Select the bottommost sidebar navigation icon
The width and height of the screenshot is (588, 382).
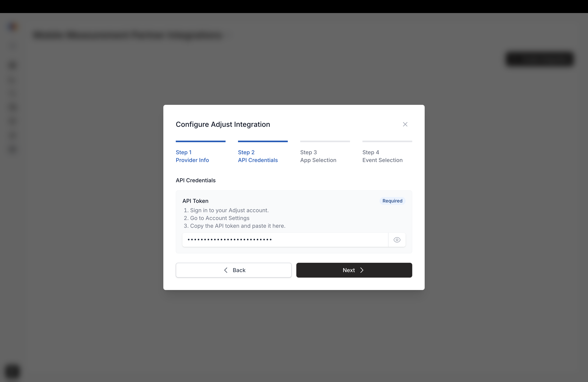click(x=12, y=150)
